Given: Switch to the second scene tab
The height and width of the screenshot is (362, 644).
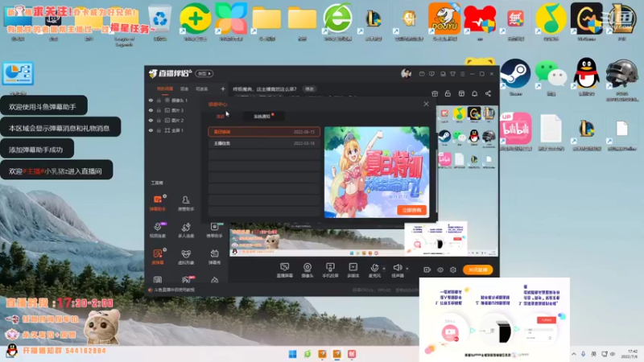Looking at the screenshot, I should (184, 88).
